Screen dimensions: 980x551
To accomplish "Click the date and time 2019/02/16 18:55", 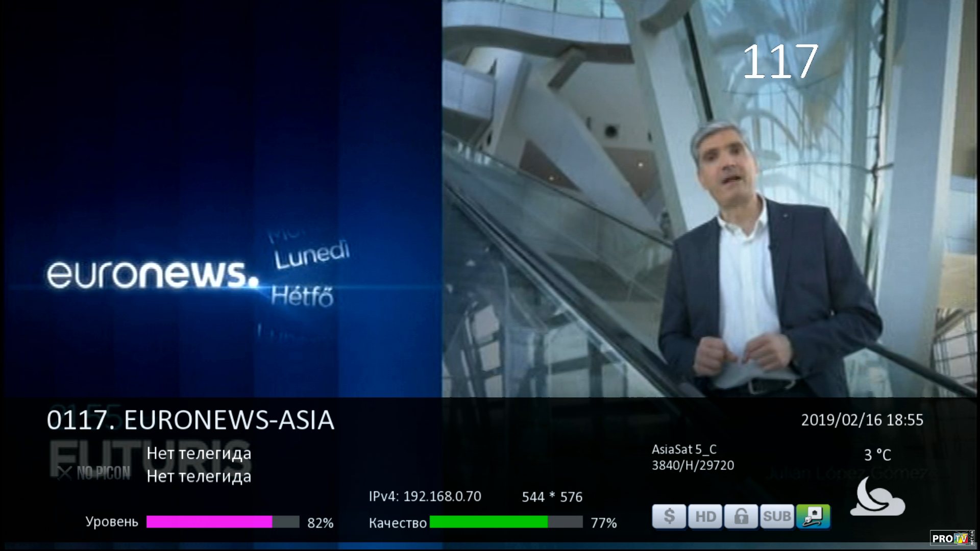I will tap(862, 420).
